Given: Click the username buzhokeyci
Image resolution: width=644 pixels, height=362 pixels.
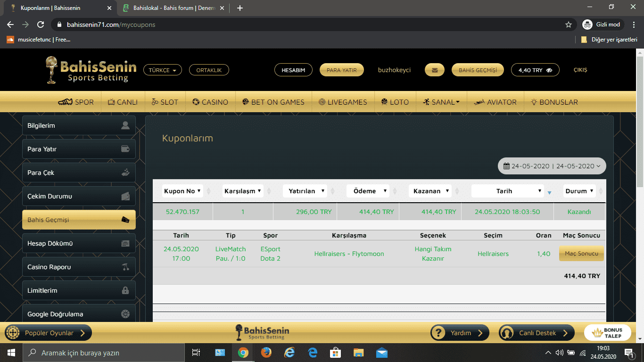Looking at the screenshot, I should (394, 70).
